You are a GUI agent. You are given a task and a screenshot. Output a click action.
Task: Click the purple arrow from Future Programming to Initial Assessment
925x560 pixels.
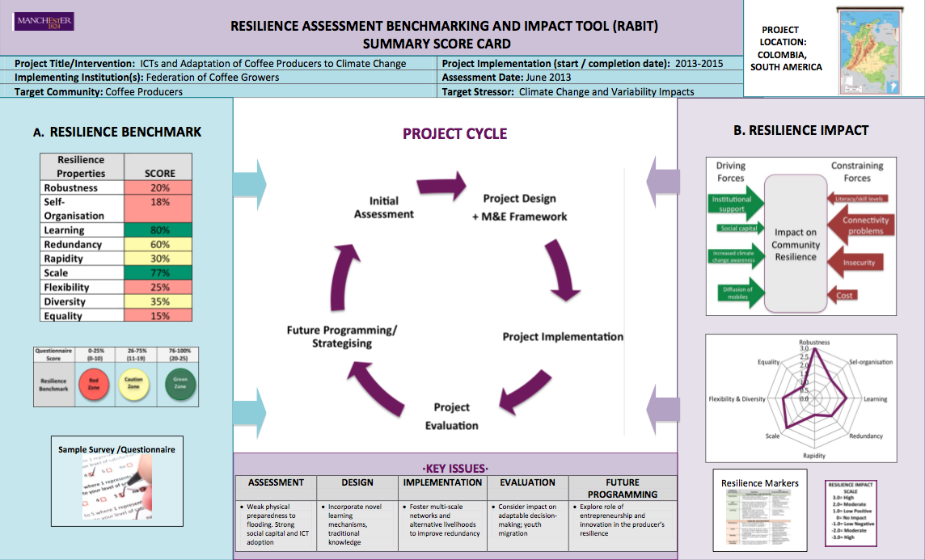344,277
